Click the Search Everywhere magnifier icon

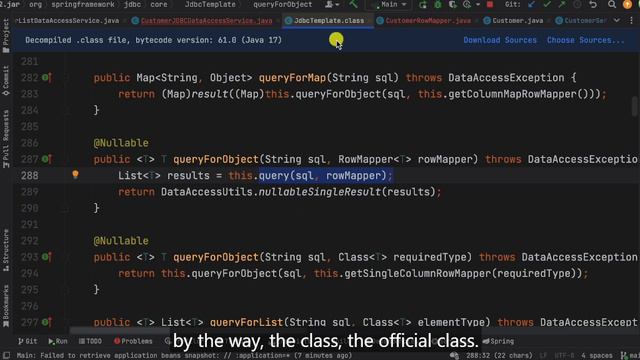click(x=611, y=4)
